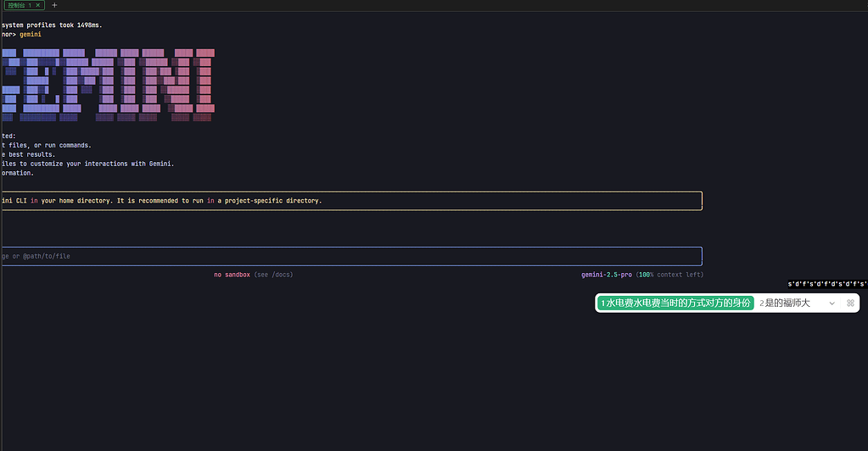The width and height of the screenshot is (868, 451).
Task: Choose candidate 1 水电费水电费当时的方式对方的身份
Action: (x=675, y=303)
